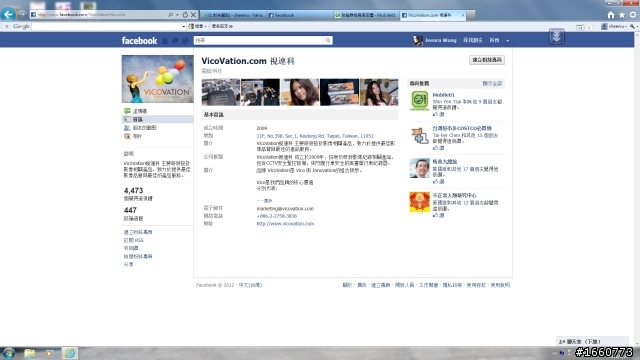Open Google toolbar search box dropdown arrow
Screen dimensions: 640x360
pyautogui.click(x=184, y=27)
